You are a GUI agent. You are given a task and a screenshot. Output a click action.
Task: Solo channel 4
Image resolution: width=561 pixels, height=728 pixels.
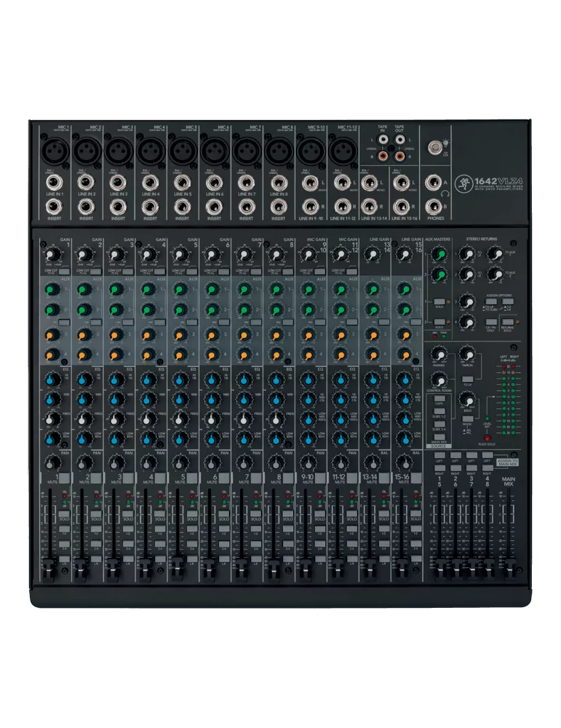tap(159, 513)
